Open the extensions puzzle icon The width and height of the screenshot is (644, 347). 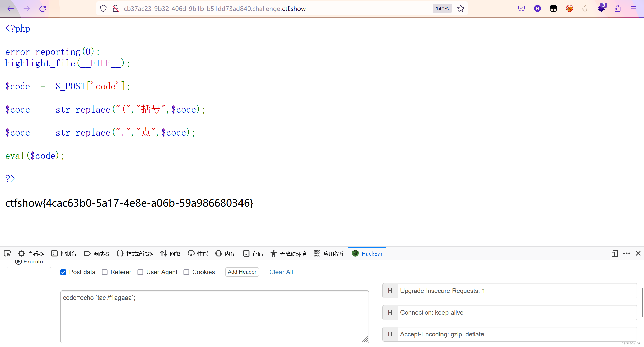pyautogui.click(x=617, y=9)
